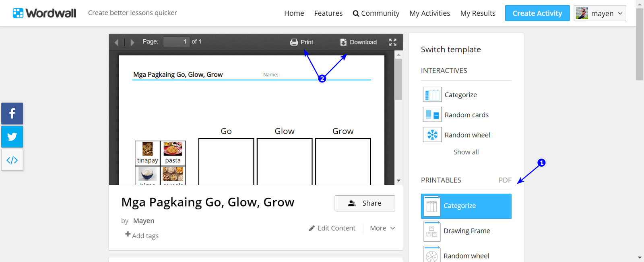
Task: Open the mayen user account dropdown
Action: tap(600, 13)
